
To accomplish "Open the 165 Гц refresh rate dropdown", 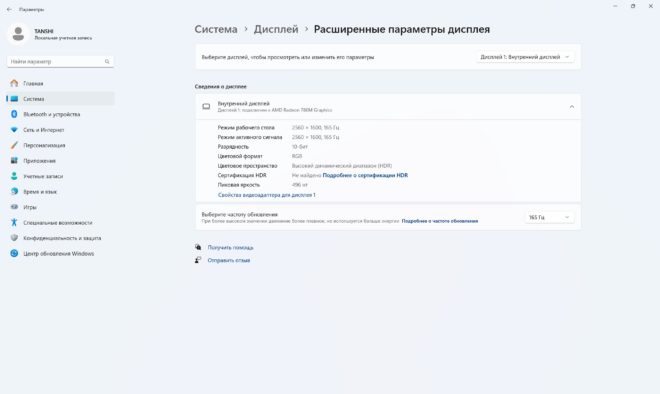I will [549, 217].
